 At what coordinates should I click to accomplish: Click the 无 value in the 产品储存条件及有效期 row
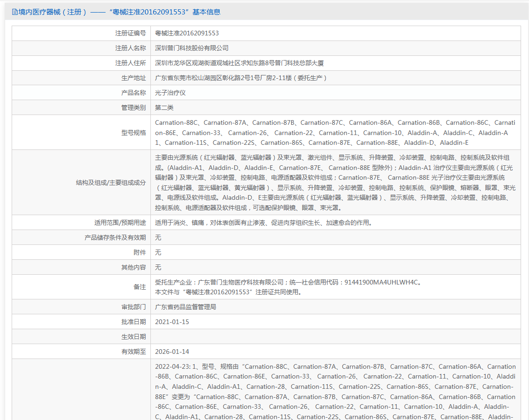tap(158, 237)
